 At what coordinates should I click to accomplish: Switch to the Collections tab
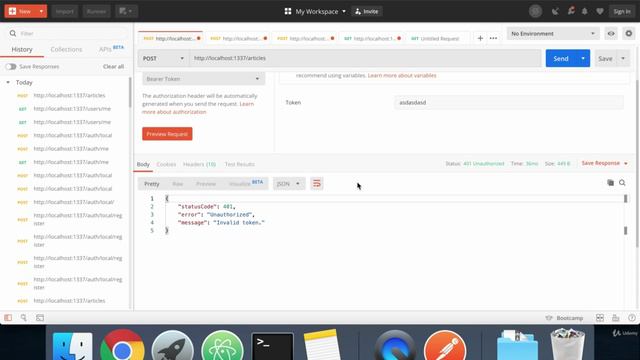[x=66, y=49]
